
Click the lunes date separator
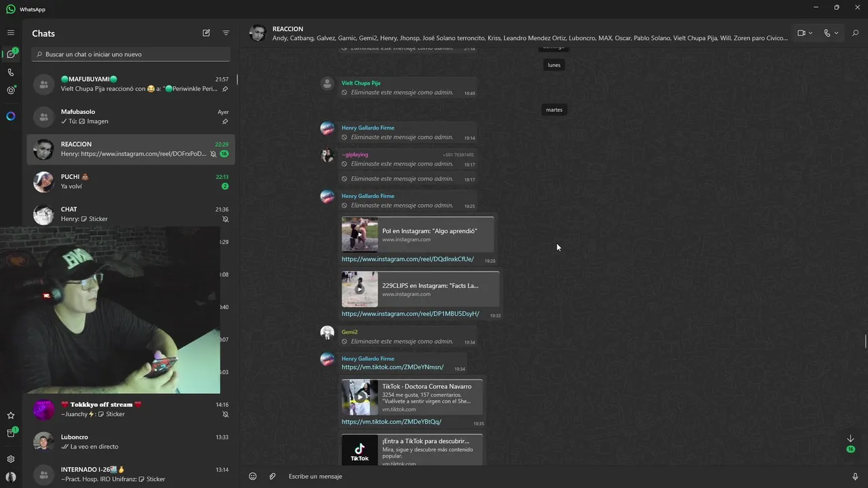click(x=554, y=65)
